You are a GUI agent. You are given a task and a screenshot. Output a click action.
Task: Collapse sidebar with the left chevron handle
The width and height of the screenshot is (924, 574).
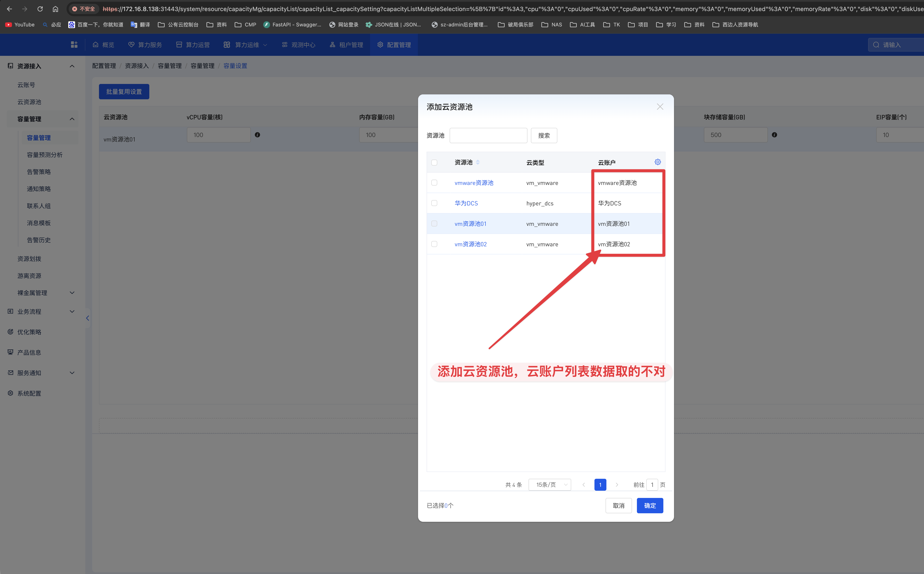coord(87,318)
